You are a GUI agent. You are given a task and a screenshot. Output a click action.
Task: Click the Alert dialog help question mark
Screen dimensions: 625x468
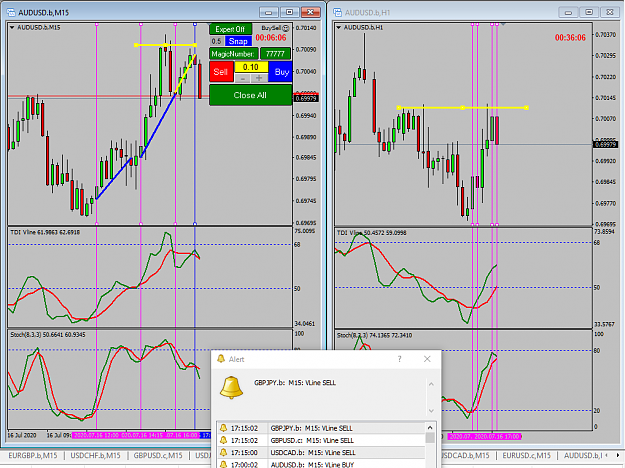(x=399, y=359)
